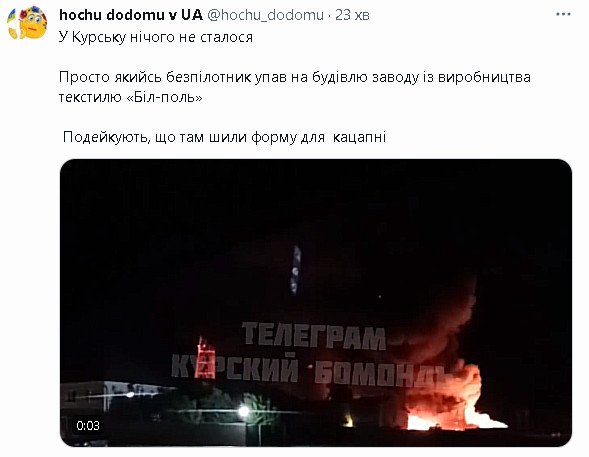
Task: Open the tweet via the 23 хв timestamp
Action: [x=352, y=15]
